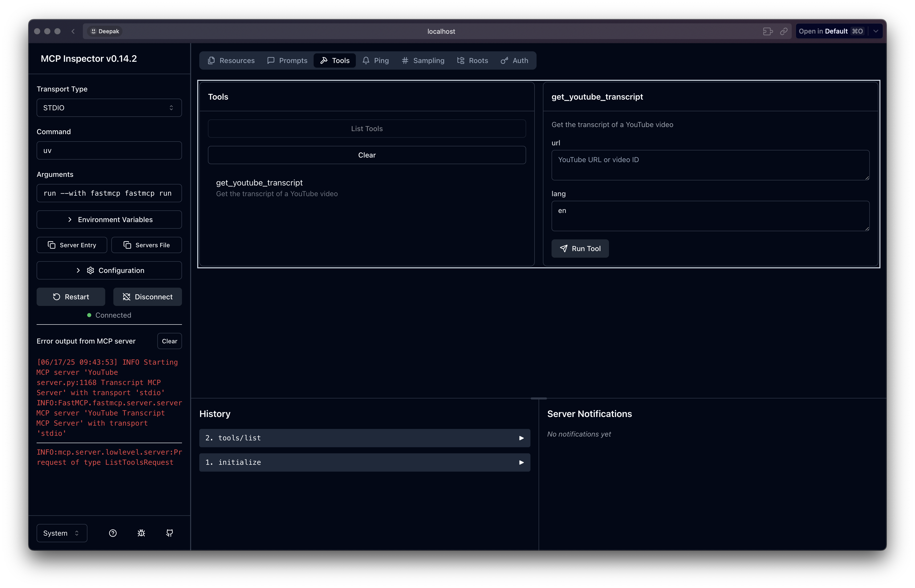Open the Transport Type STDIO dropdown

click(x=109, y=108)
